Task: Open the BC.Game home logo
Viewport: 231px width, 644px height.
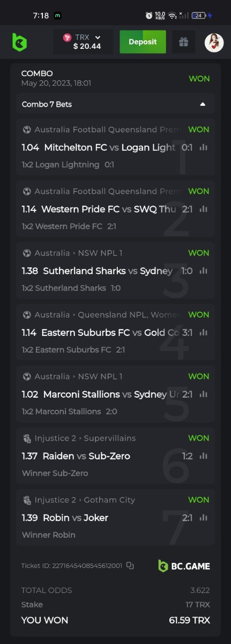Action: (20, 42)
